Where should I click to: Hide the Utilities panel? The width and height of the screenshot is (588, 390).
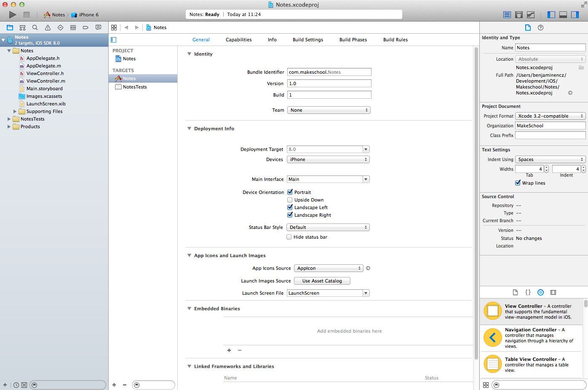click(x=575, y=15)
